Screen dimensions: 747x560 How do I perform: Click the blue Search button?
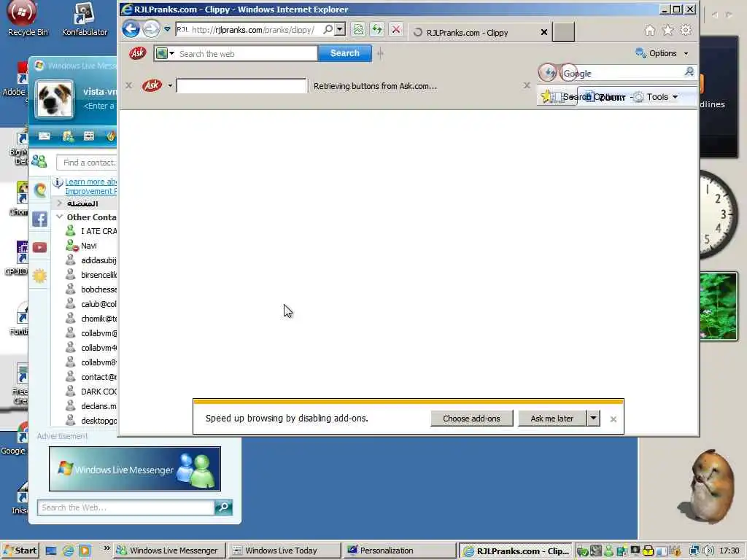pyautogui.click(x=344, y=53)
